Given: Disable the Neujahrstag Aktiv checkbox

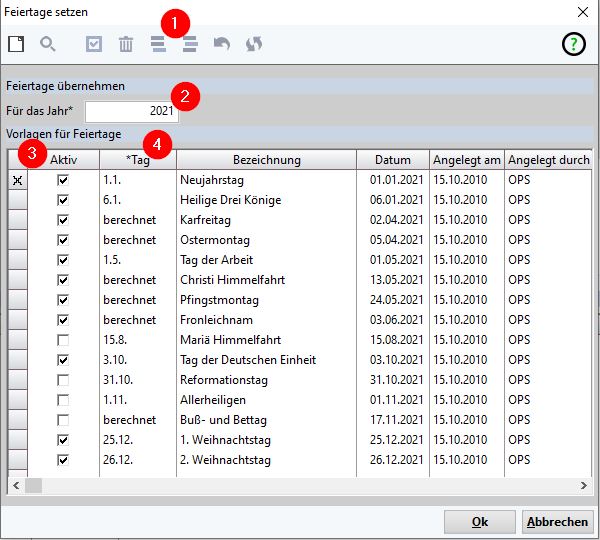Looking at the screenshot, I should (63, 180).
